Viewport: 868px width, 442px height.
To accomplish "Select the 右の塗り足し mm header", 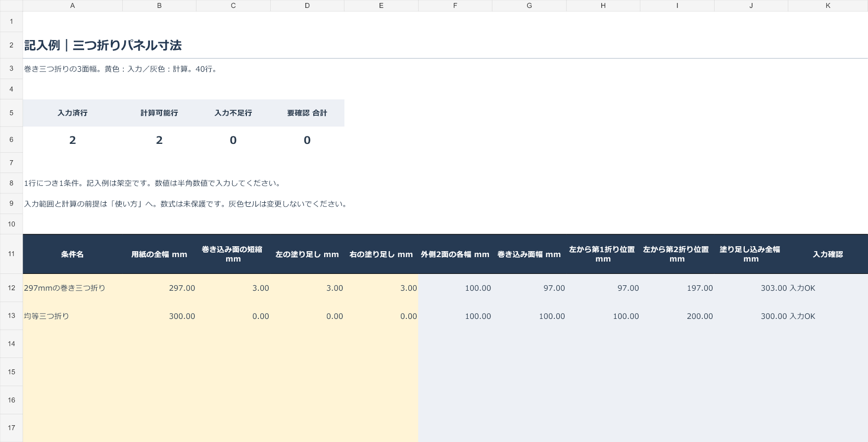I will [x=381, y=254].
